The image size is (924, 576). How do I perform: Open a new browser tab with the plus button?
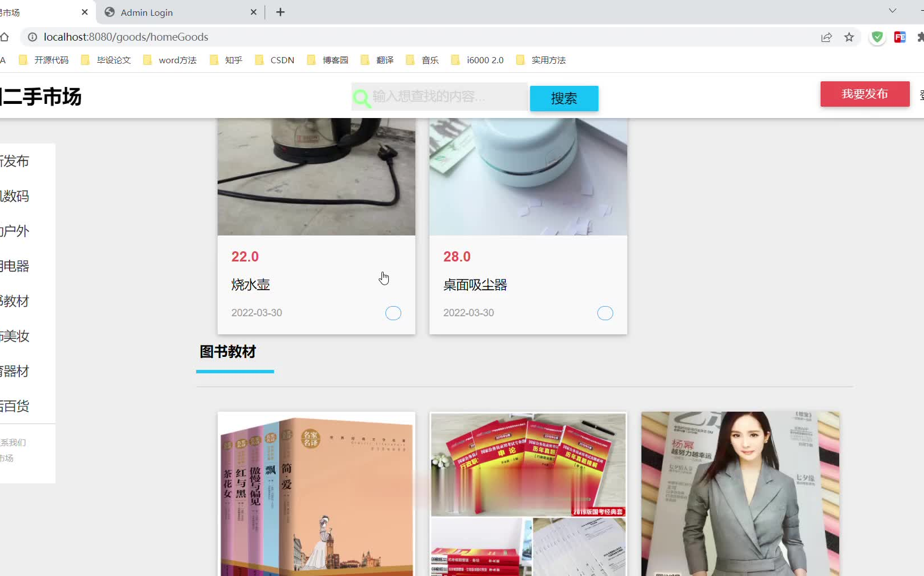[280, 12]
